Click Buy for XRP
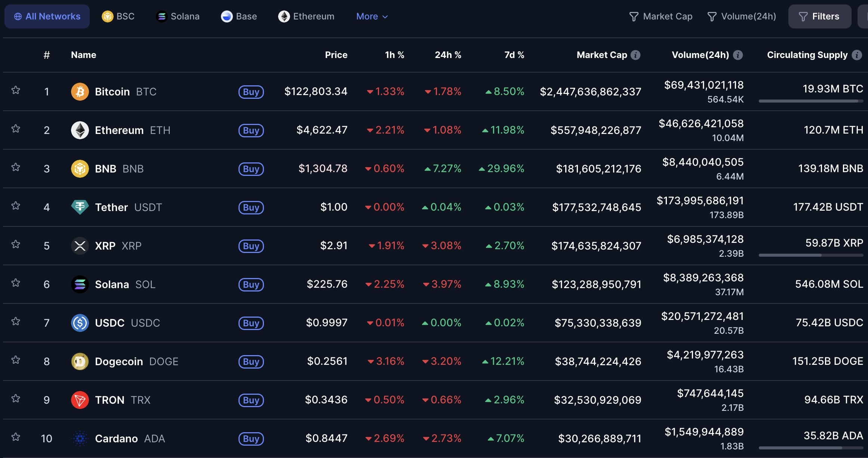868x458 pixels. (x=251, y=246)
